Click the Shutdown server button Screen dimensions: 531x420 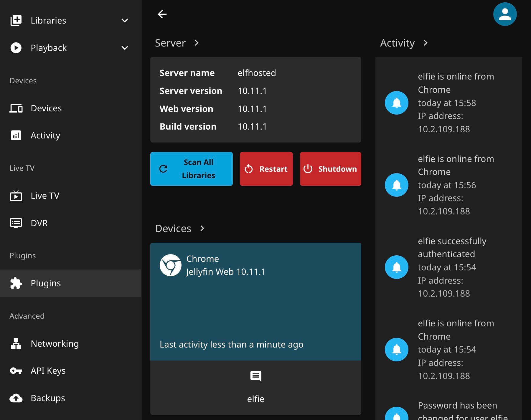click(331, 169)
